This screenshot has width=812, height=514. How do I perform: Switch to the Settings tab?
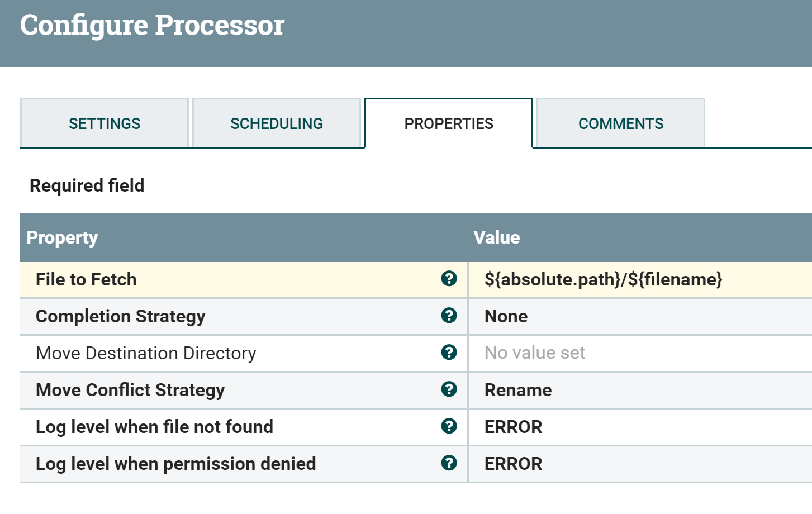[x=104, y=123]
